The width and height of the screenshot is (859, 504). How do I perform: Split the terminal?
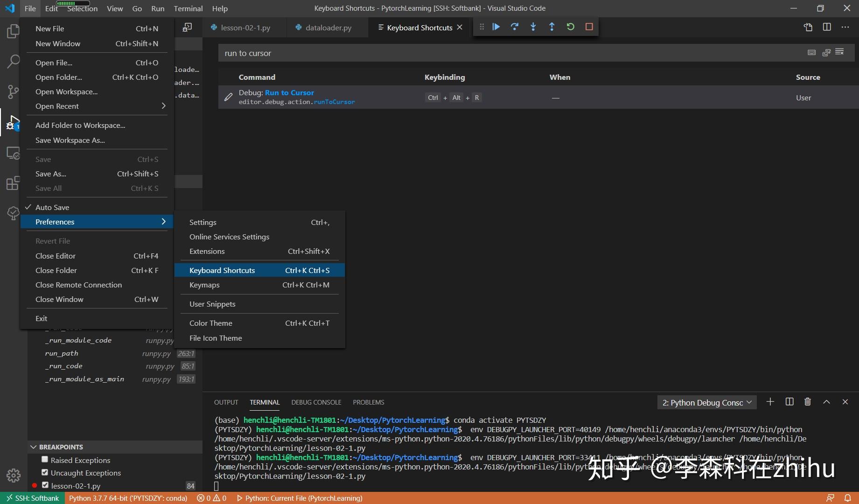tap(789, 402)
